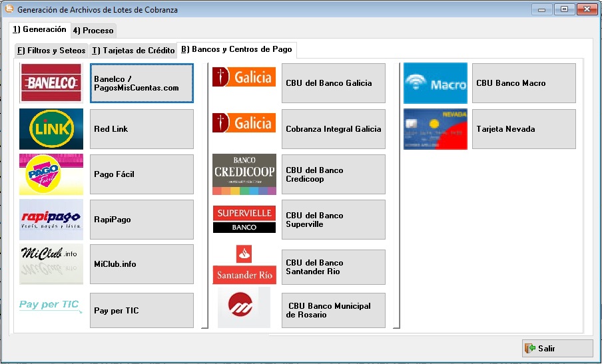Screen dimensions: 602x364
Task: Open the Filtros y Seteos tab
Action: click(x=51, y=51)
